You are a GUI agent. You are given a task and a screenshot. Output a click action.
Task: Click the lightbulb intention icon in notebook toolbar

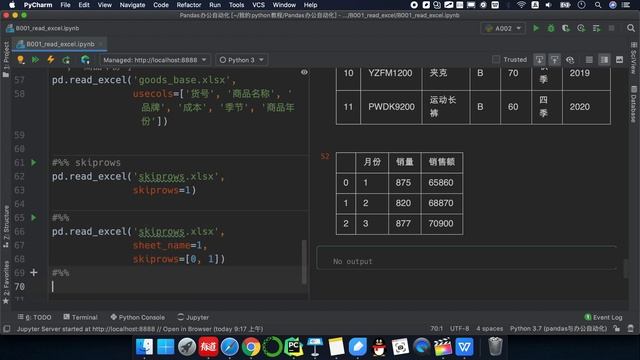tap(20, 60)
